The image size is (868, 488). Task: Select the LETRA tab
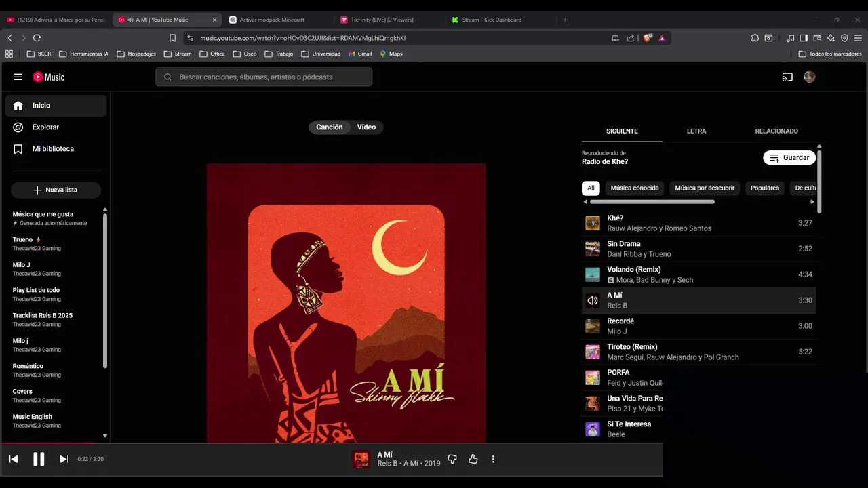tap(696, 131)
